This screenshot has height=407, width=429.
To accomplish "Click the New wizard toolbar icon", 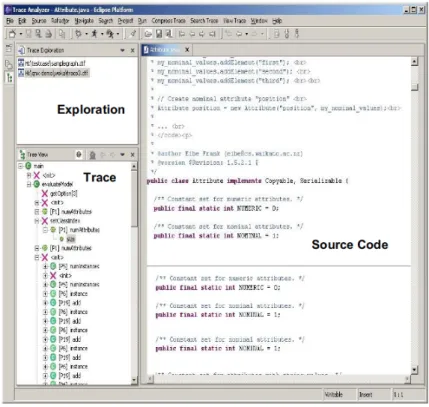I will [12, 34].
